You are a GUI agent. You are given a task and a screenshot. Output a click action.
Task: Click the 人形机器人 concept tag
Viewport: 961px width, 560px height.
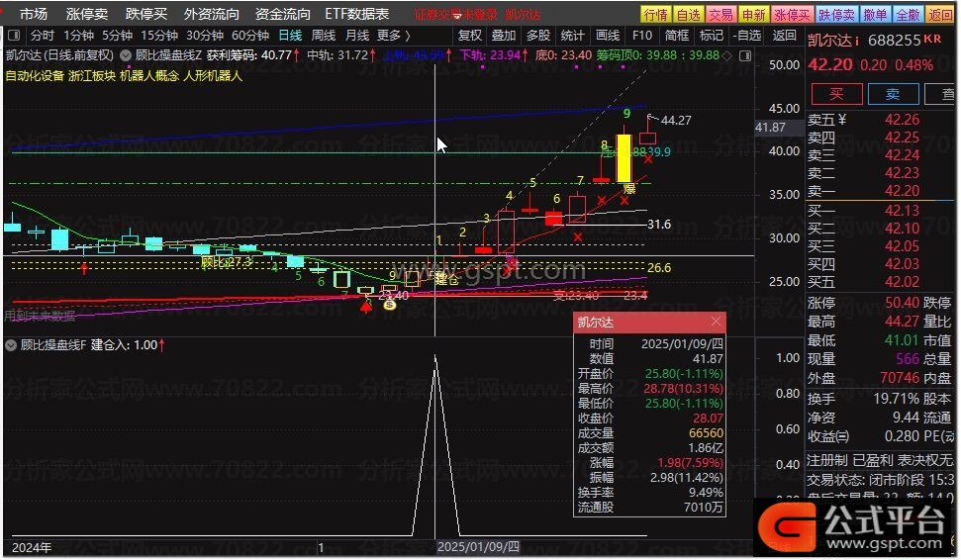(213, 76)
